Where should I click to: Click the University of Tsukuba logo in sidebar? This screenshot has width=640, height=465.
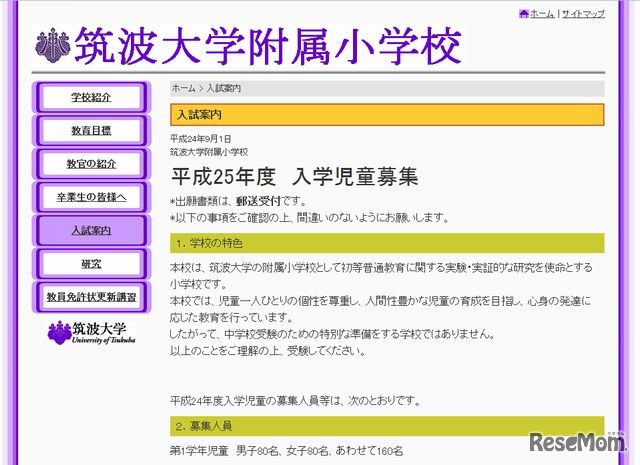[x=92, y=333]
